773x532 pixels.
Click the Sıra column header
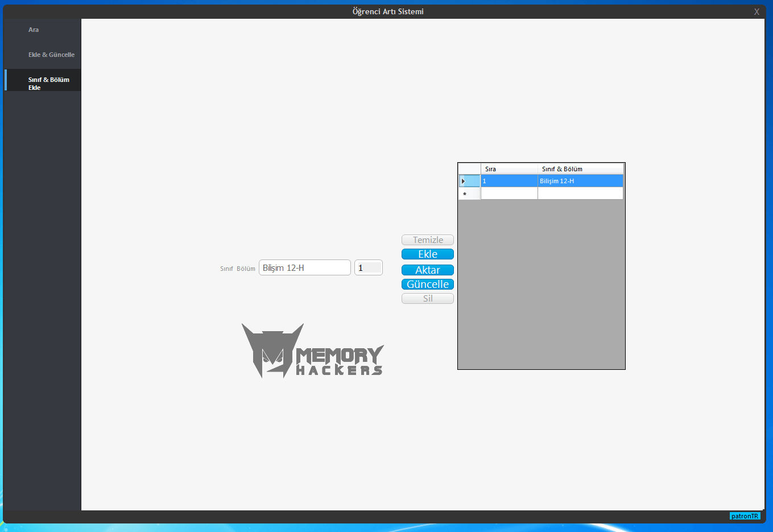point(509,169)
